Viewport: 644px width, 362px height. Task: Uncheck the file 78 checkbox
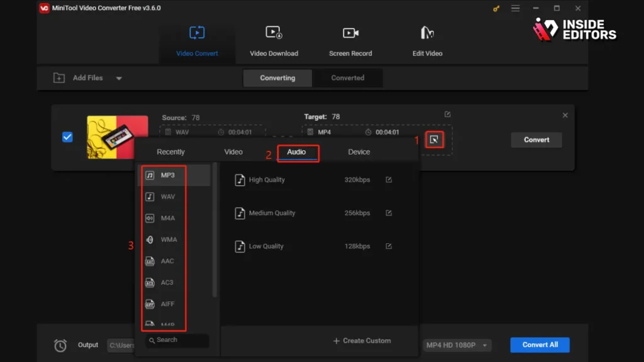coord(67,137)
